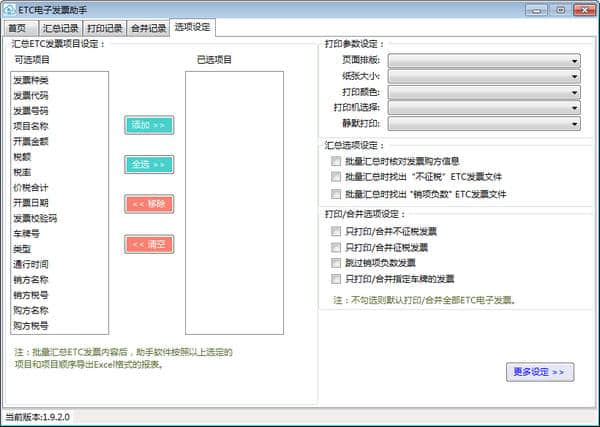Maximize the ETC电子发票助手 window

coord(560,10)
